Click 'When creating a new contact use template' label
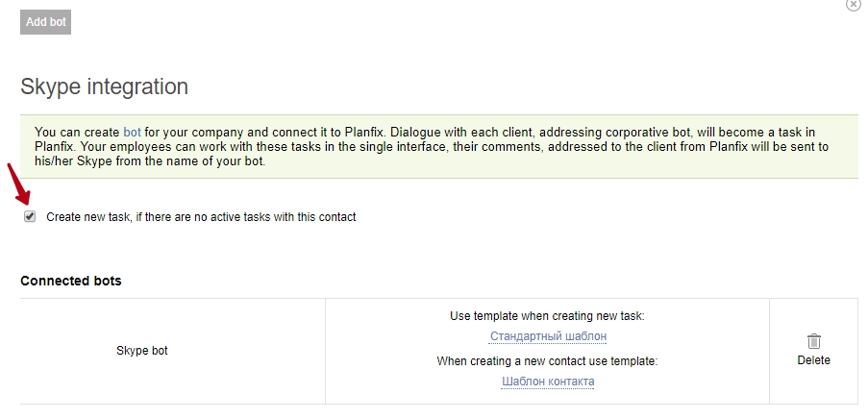 [547, 361]
